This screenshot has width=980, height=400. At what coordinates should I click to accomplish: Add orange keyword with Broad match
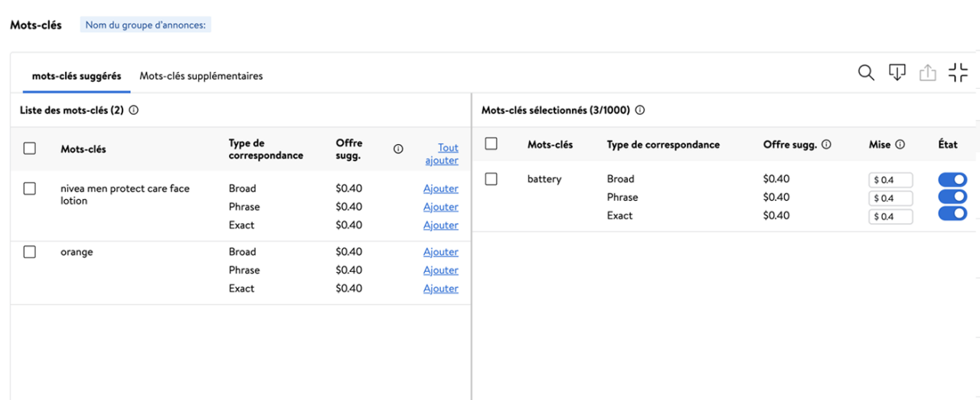[441, 252]
